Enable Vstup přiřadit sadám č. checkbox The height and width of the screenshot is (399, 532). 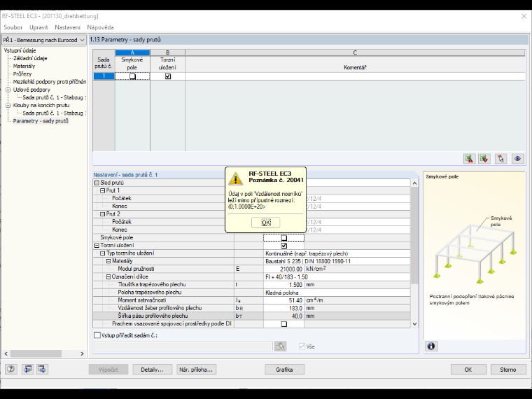click(97, 335)
